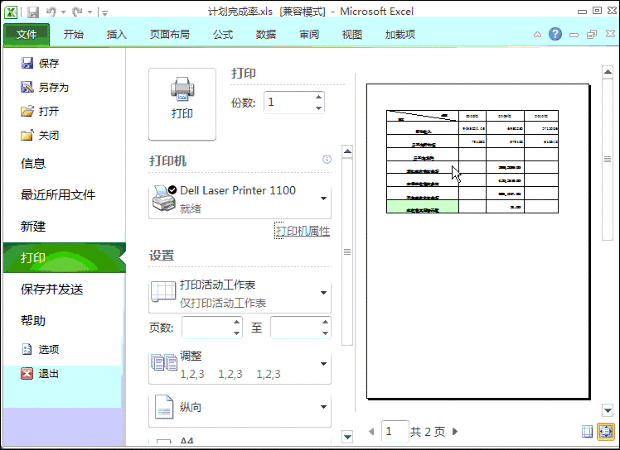The height and width of the screenshot is (450, 620).
Task: Click the settings panel scrollbar thumb
Action: point(347,252)
